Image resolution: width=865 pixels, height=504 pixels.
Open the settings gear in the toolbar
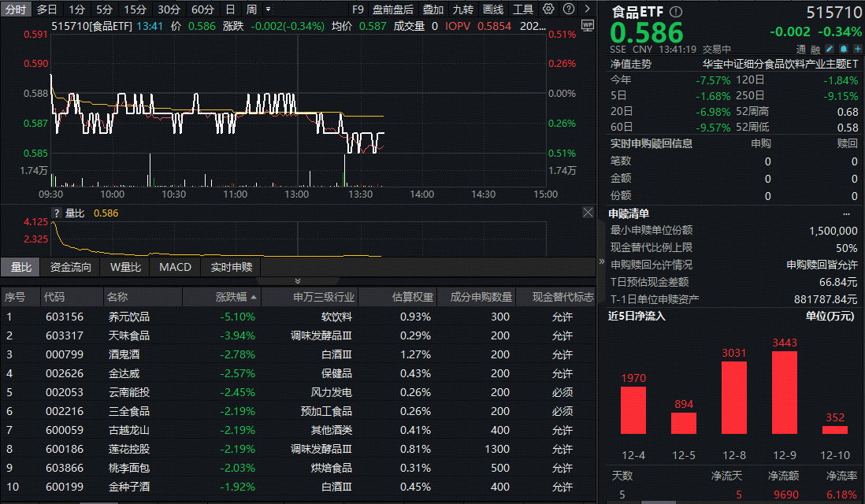(x=549, y=9)
